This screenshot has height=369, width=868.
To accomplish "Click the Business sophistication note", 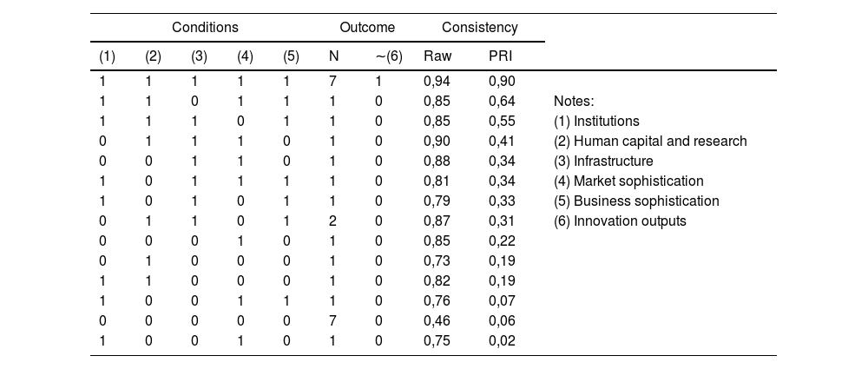I will pos(636,201).
